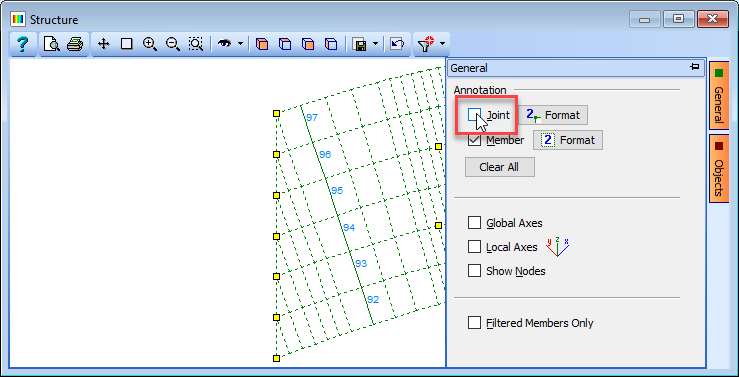Switch to side view (orange-side cube)

click(331, 44)
